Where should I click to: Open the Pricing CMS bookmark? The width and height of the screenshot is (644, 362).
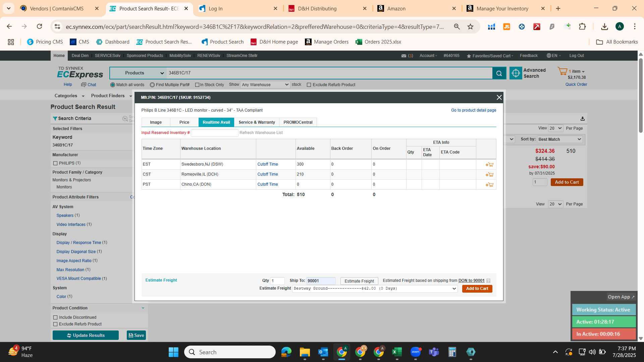(45, 42)
